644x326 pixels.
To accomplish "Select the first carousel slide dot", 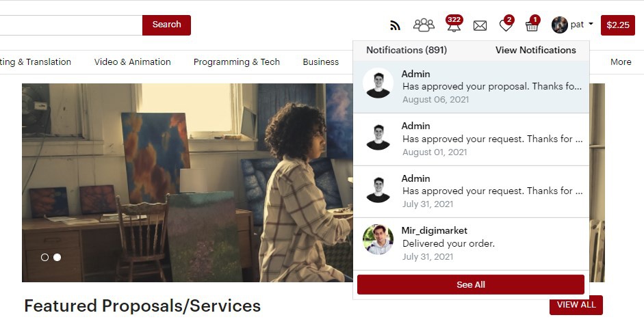I will click(x=44, y=258).
